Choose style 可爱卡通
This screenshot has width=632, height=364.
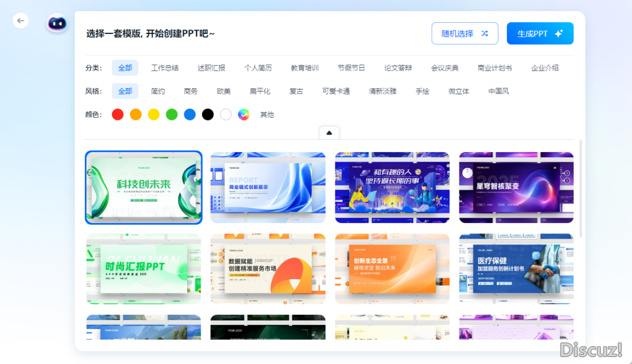[336, 91]
